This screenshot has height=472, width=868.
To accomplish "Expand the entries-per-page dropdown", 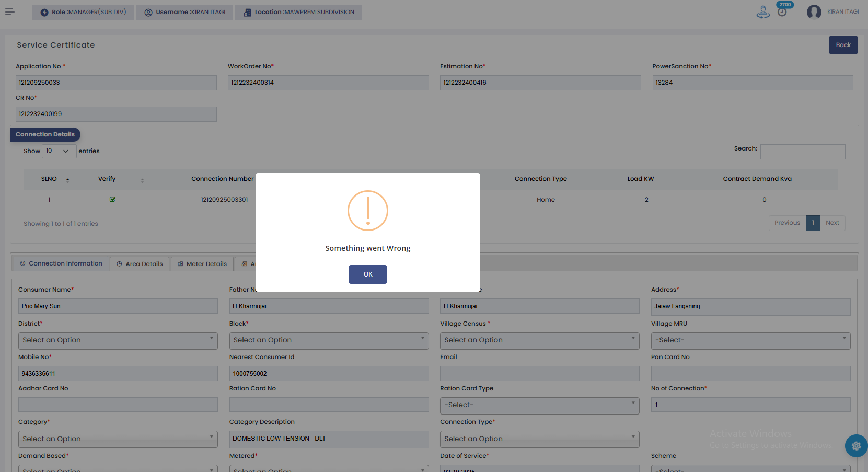I will coord(59,151).
